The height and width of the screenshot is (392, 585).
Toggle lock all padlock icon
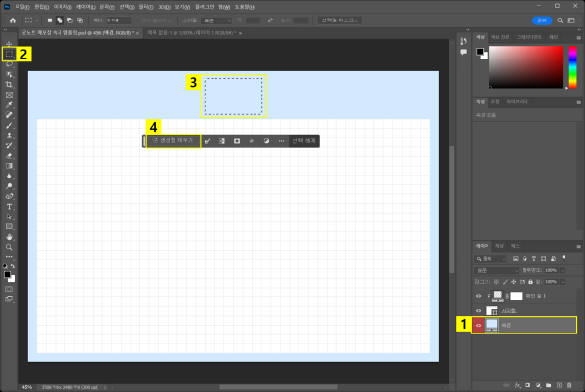coord(530,282)
